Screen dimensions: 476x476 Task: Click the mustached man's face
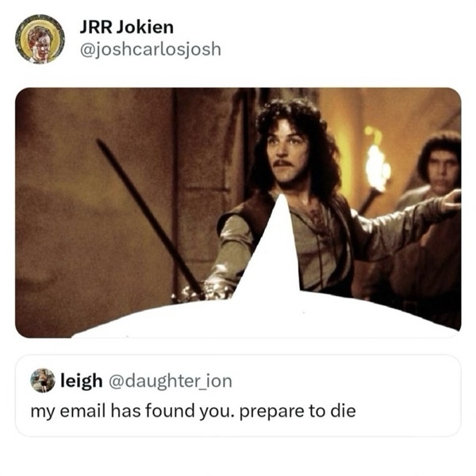(285, 153)
